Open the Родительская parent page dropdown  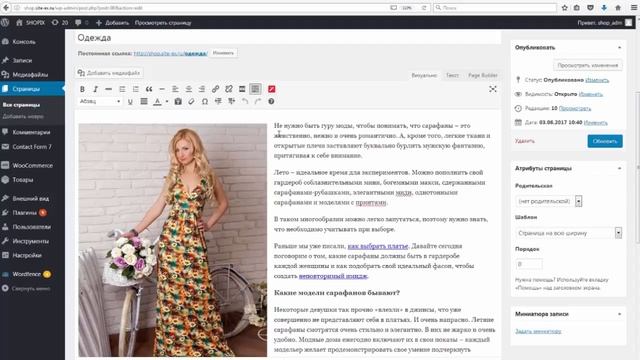[x=549, y=201]
